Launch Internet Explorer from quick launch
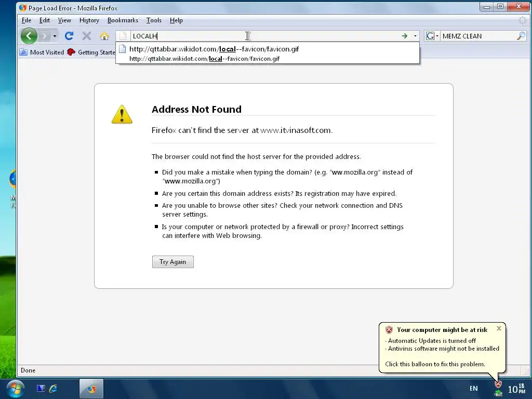Screen dimensions: 532x399 [x=54, y=389]
